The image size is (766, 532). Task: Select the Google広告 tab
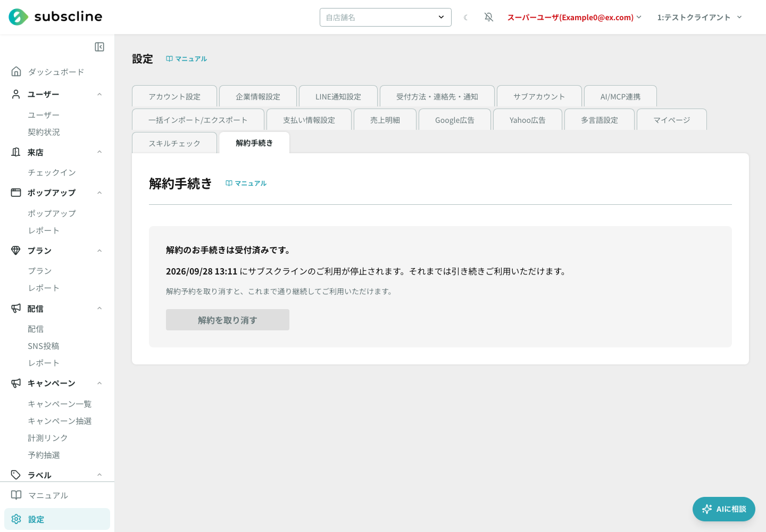(455, 120)
